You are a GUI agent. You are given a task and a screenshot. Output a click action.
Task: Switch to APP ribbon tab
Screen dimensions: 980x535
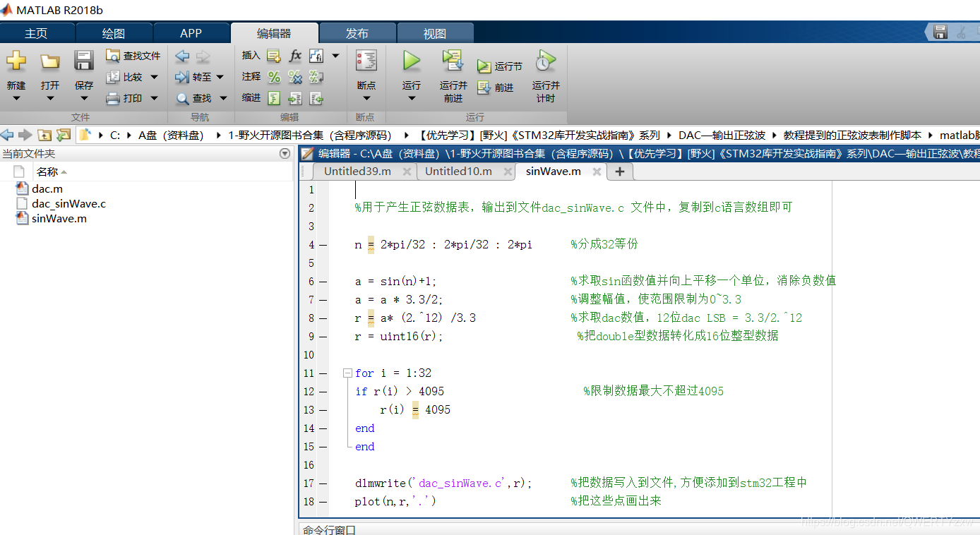click(191, 33)
